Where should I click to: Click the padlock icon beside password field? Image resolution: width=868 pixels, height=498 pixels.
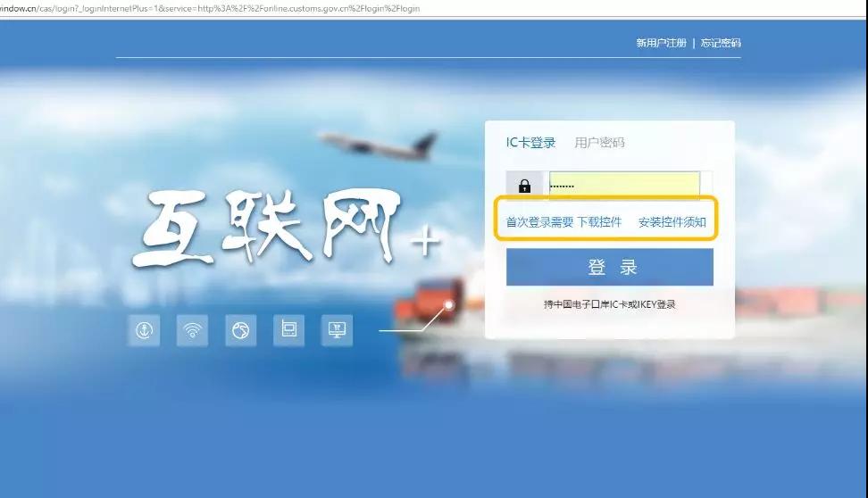[524, 186]
